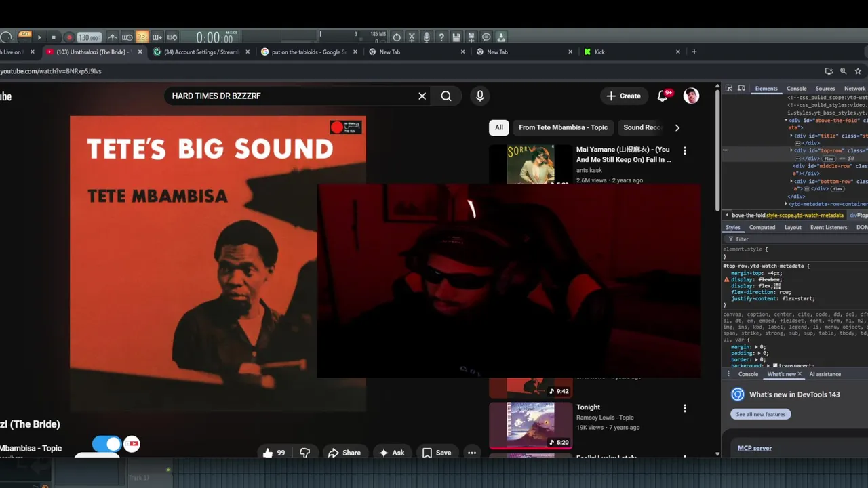Bookmark this page with star icon

[x=858, y=71]
